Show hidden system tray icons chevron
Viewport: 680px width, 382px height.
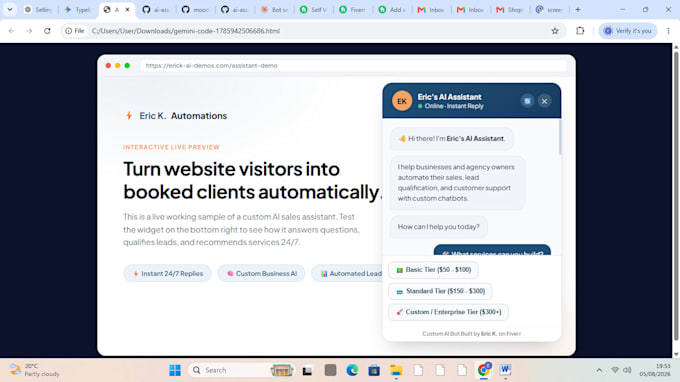pyautogui.click(x=599, y=370)
